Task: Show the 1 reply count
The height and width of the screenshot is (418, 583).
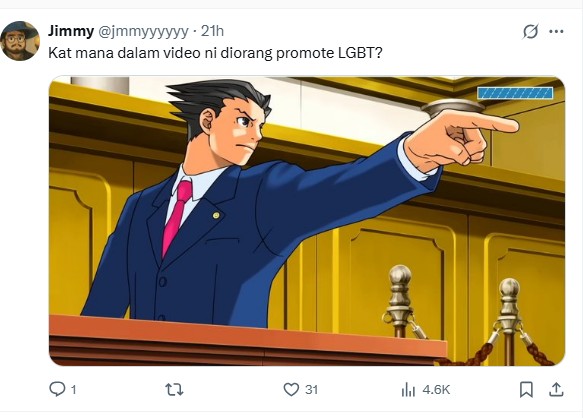Action: pos(74,390)
